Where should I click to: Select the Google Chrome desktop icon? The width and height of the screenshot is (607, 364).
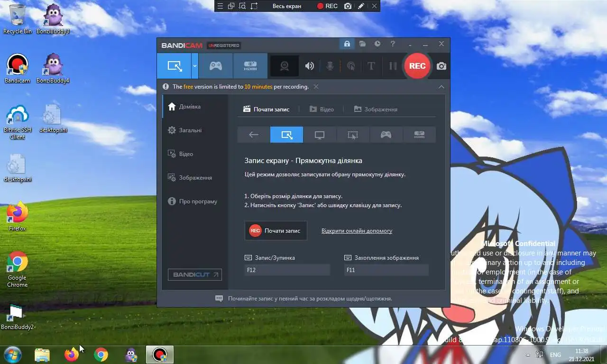18,269
